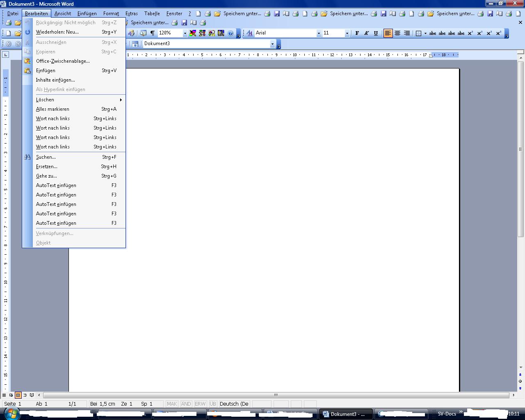Viewport: 525px width, 420px height.
Task: Click the borders grid icon
Action: [x=418, y=33]
